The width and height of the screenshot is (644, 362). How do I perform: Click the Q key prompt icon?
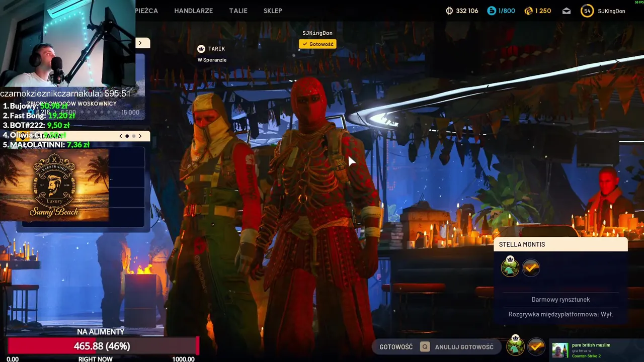tap(425, 347)
